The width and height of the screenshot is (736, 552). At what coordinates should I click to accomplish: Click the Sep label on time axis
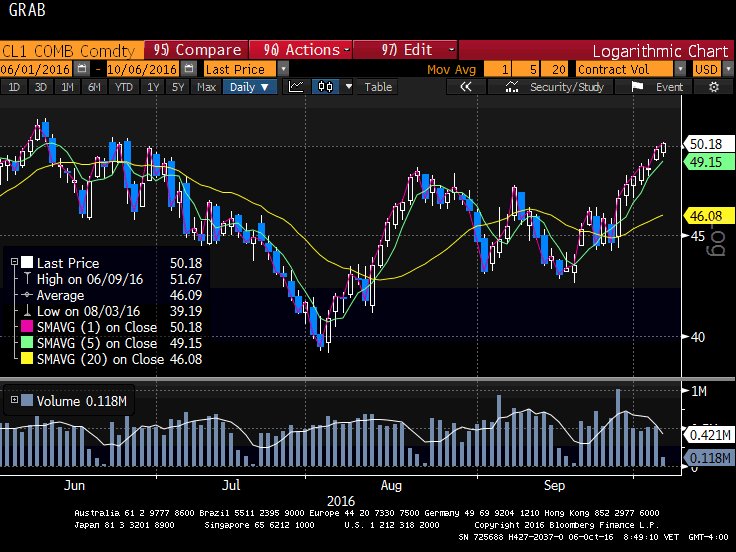554,485
